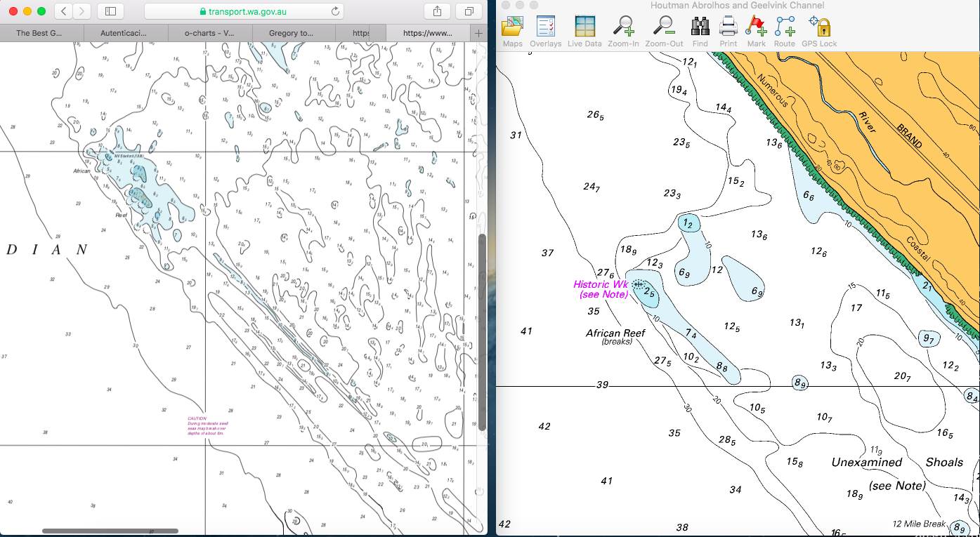Image resolution: width=980 pixels, height=537 pixels.
Task: Reload the transport.wa.gov.au page
Action: point(335,11)
